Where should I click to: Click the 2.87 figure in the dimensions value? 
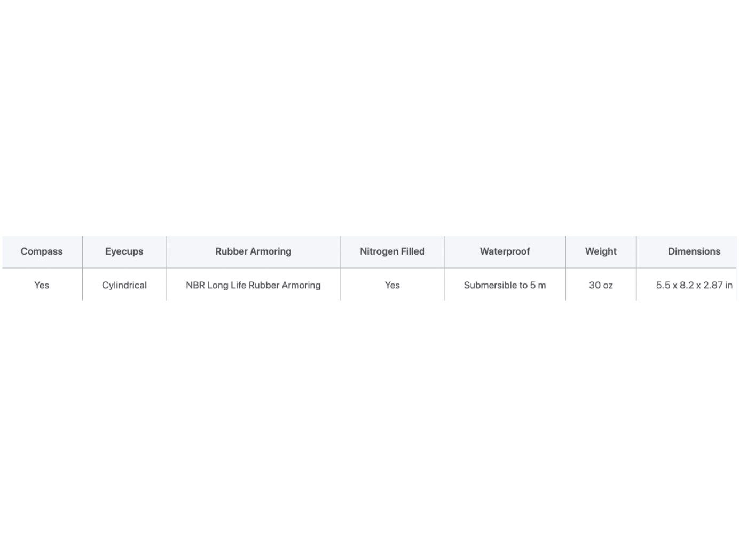tap(713, 285)
